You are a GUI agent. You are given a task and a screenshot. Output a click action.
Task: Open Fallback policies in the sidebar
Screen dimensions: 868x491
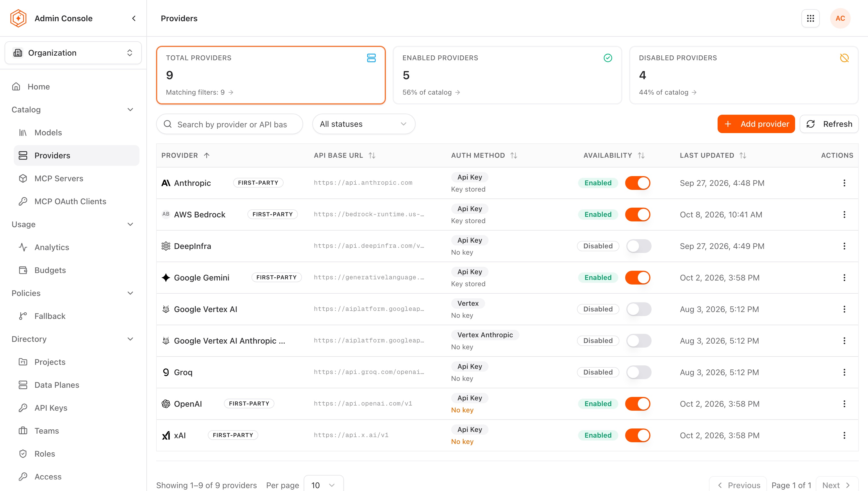76,316
